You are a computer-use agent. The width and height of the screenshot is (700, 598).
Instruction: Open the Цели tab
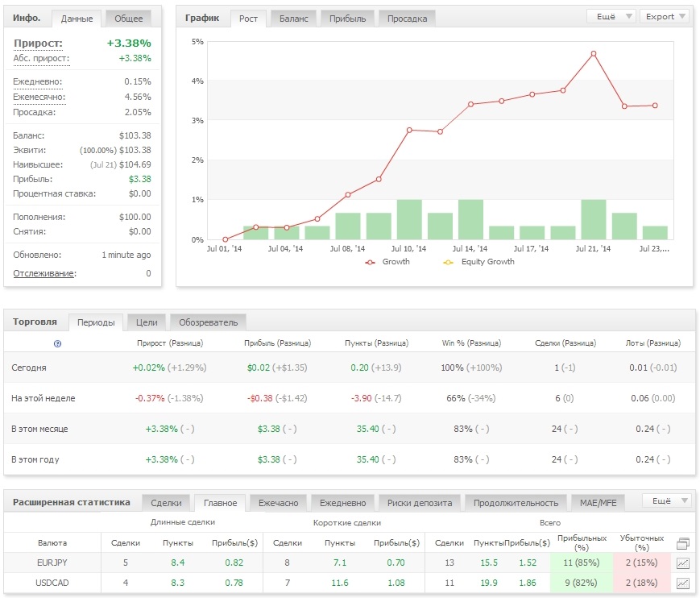click(147, 322)
